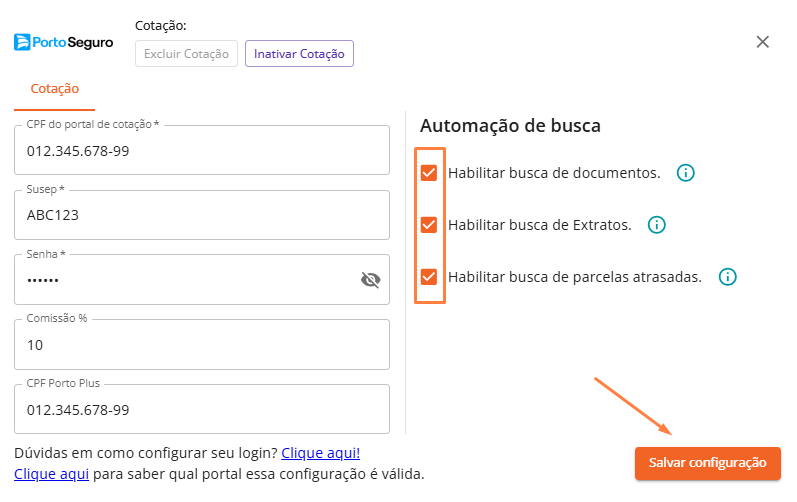This screenshot has height=502, width=797.
Task: Focus the CPF do portal de cotação field
Action: 200,152
